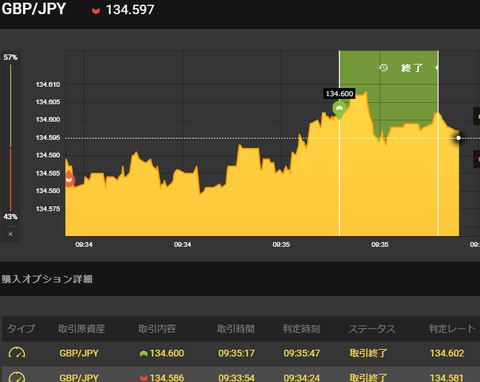
Task: Click the green up-arrow beside 134.600 in table
Action: pos(143,353)
